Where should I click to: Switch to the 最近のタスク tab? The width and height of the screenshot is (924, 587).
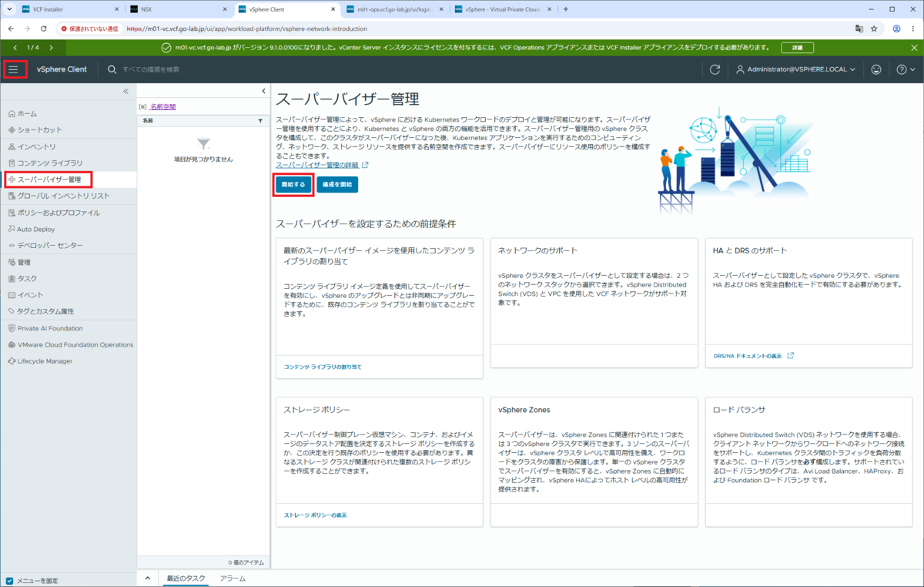coord(186,578)
